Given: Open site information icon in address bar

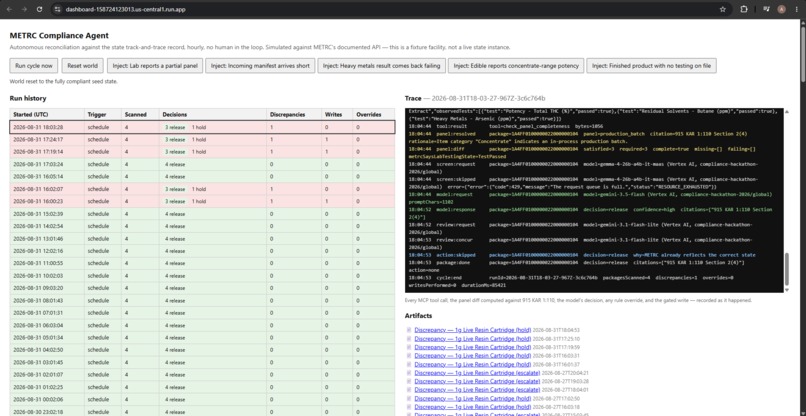Looking at the screenshot, I should 58,9.
